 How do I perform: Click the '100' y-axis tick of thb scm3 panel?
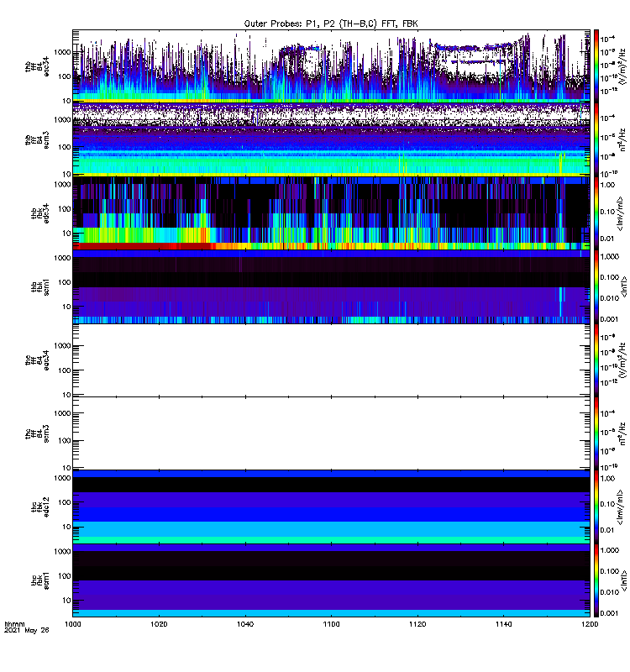pos(65,147)
